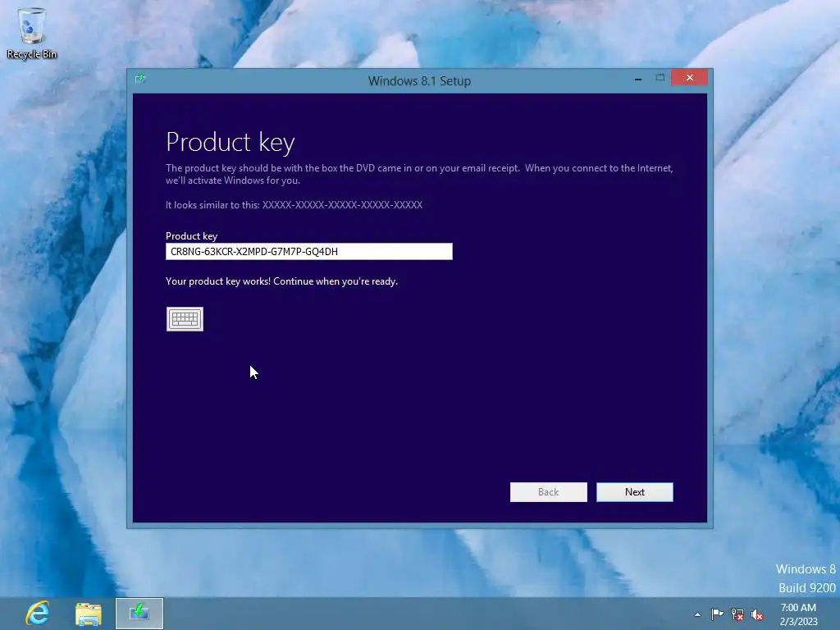This screenshot has height=630, width=840.
Task: Close the Windows 8.1 Setup window
Action: point(689,78)
